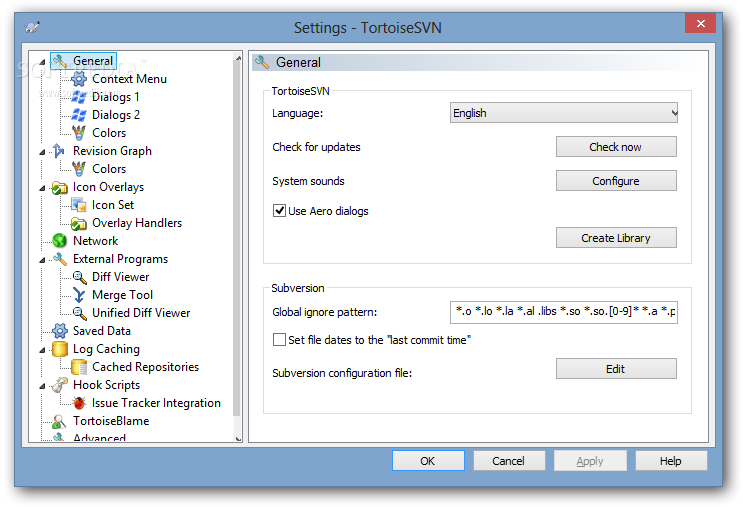Click the Cancel button
The image size is (743, 507).
(x=509, y=461)
